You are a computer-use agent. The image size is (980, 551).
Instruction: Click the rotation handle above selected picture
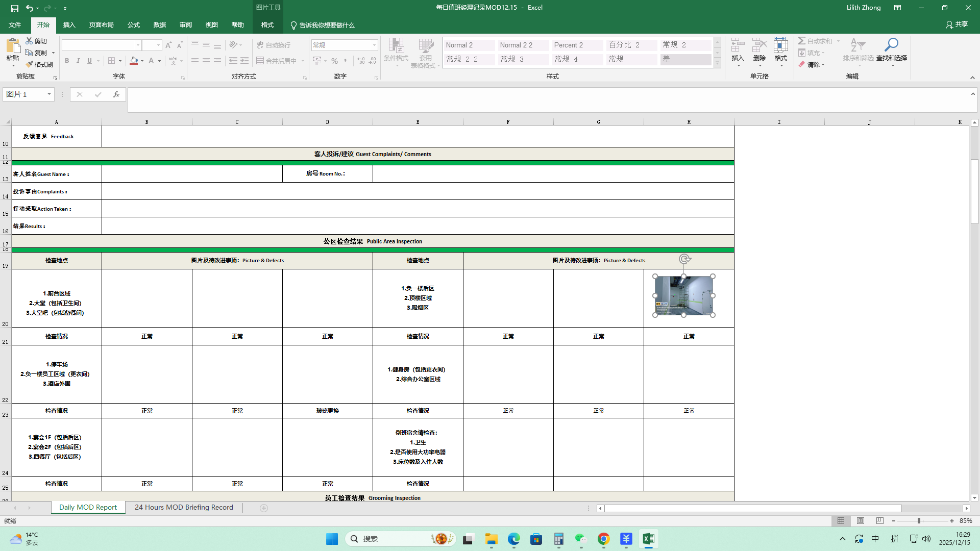click(x=684, y=259)
